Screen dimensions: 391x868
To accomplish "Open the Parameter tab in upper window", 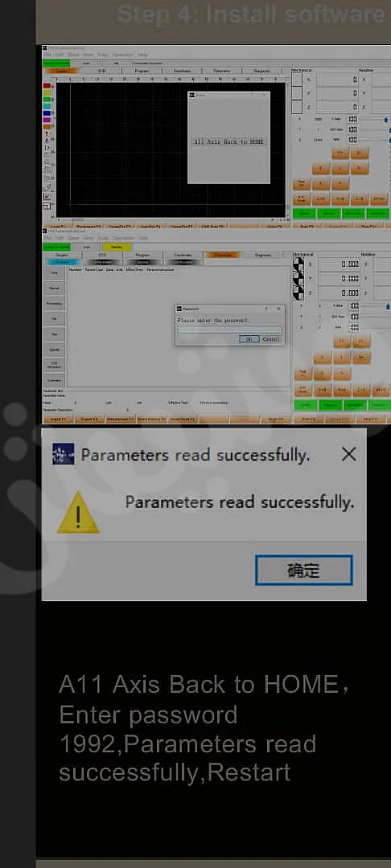I will [x=221, y=71].
